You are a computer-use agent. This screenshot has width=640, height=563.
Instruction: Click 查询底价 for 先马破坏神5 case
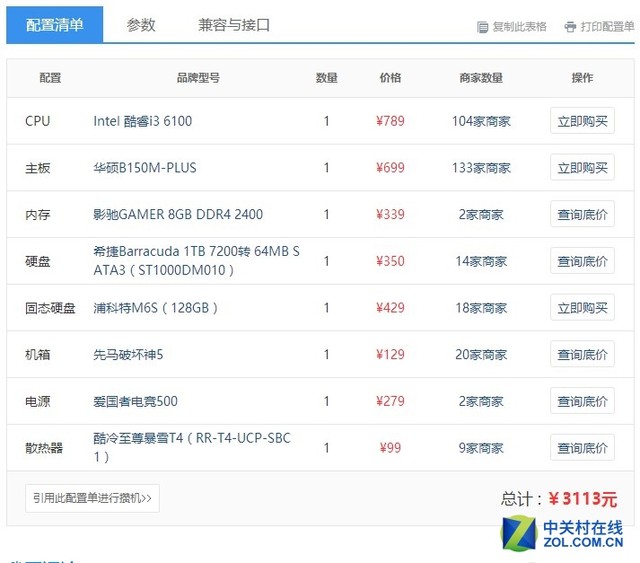pos(582,354)
